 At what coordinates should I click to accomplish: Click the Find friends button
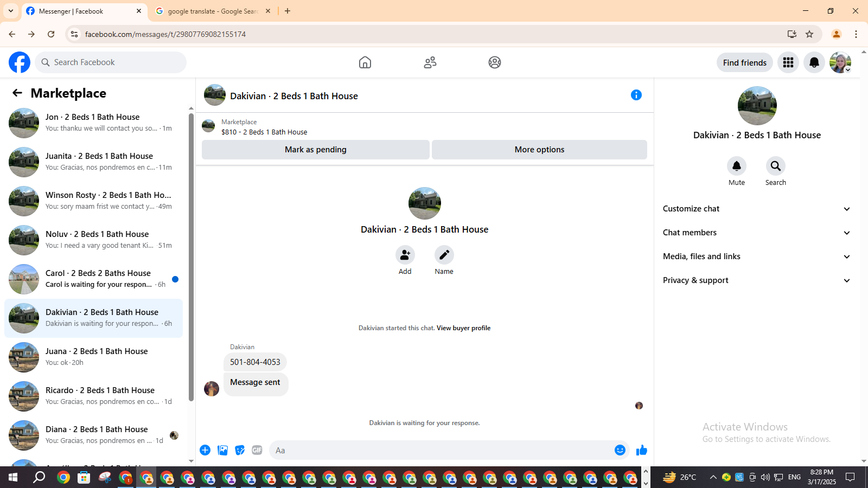click(x=745, y=62)
